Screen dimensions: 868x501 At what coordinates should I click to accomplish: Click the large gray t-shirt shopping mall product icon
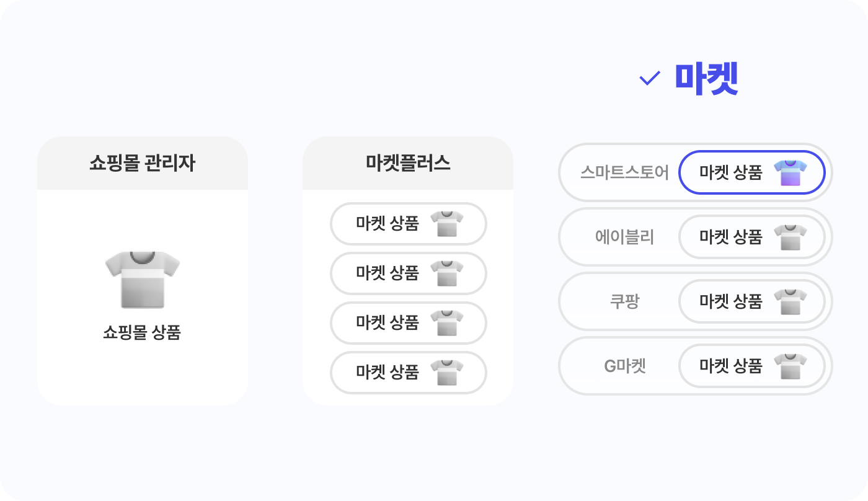point(143,280)
